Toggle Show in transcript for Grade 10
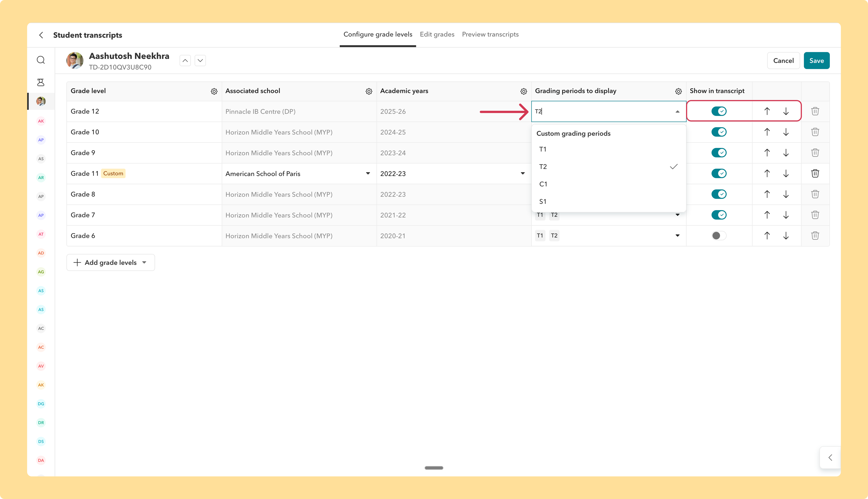This screenshot has width=868, height=499. tap(719, 132)
